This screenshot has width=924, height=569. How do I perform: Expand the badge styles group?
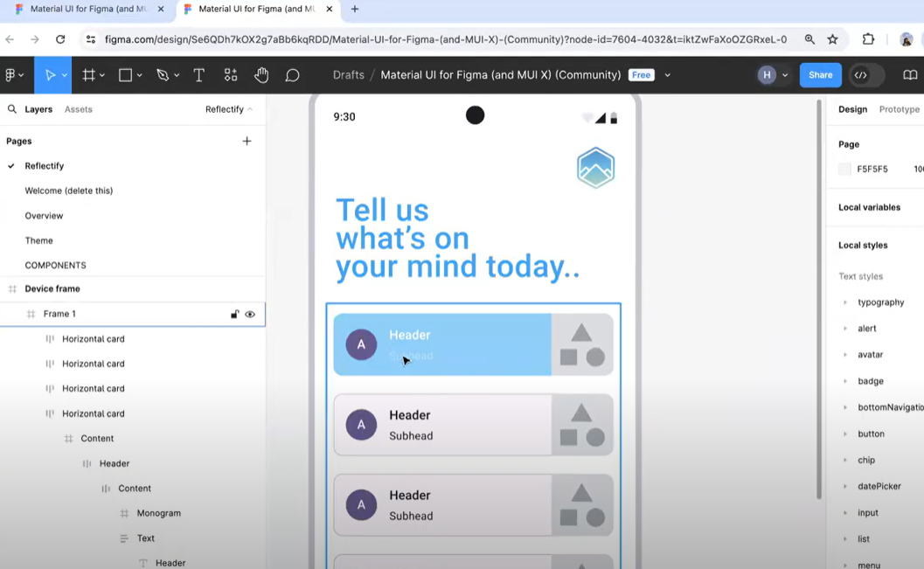845,381
